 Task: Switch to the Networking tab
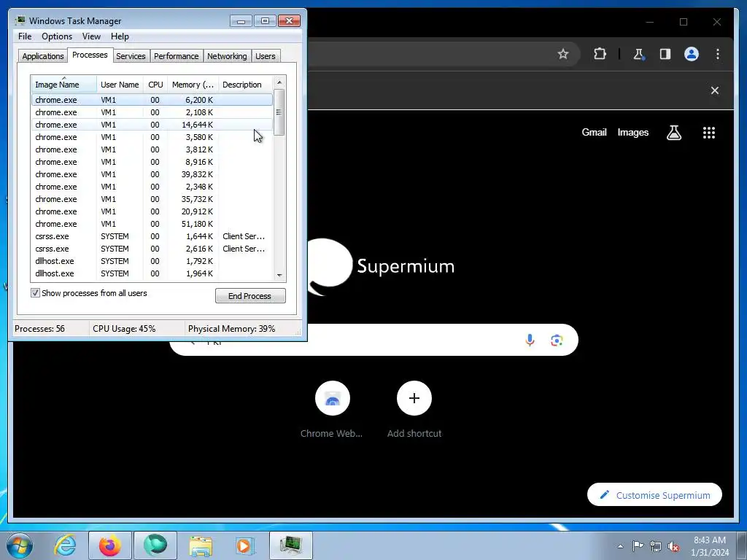pyautogui.click(x=227, y=56)
